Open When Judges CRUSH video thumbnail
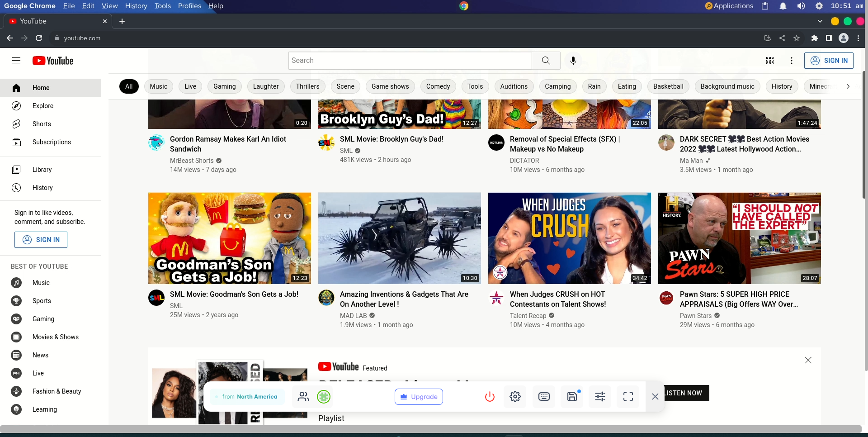 (570, 238)
